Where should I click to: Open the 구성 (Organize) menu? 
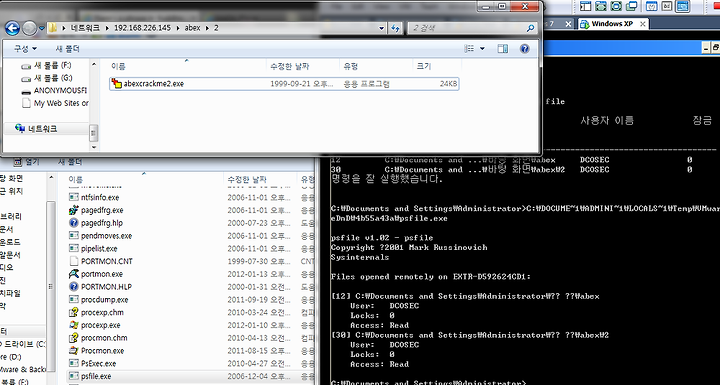tap(25, 49)
